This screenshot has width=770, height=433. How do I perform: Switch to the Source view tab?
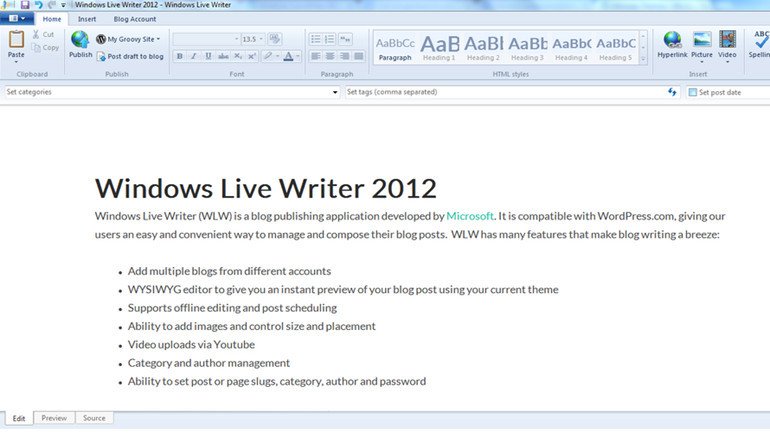click(94, 418)
